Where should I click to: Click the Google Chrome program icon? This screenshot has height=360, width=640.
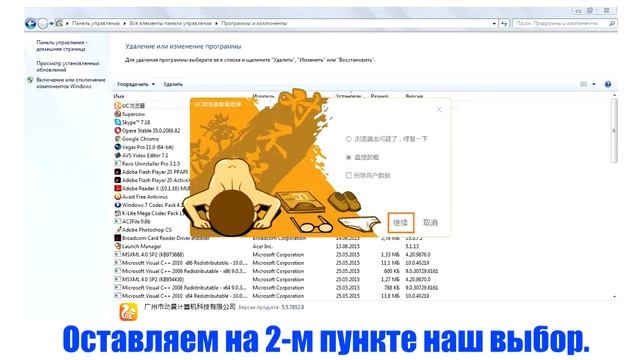118,139
